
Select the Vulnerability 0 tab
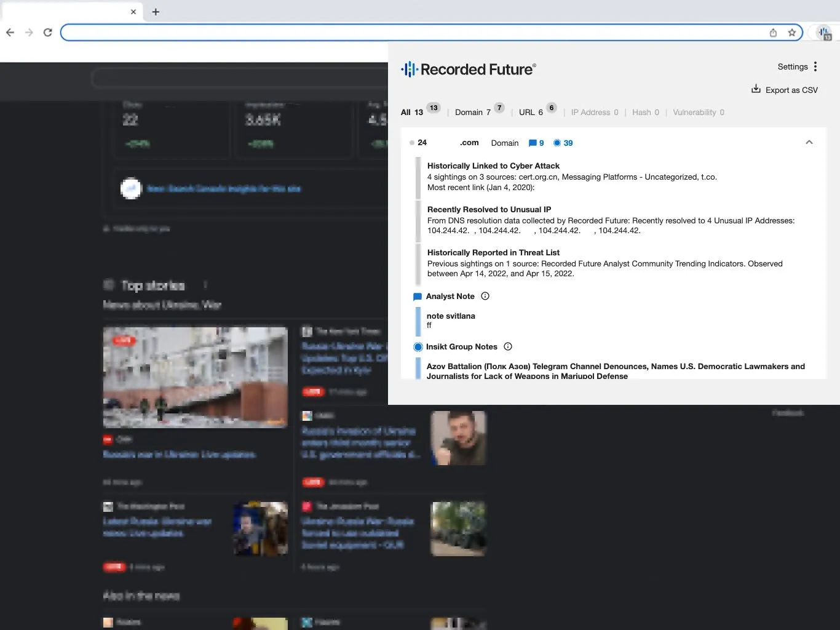699,112
